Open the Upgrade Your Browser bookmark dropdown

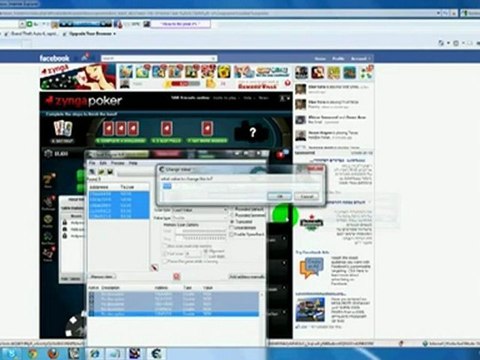tap(114, 34)
